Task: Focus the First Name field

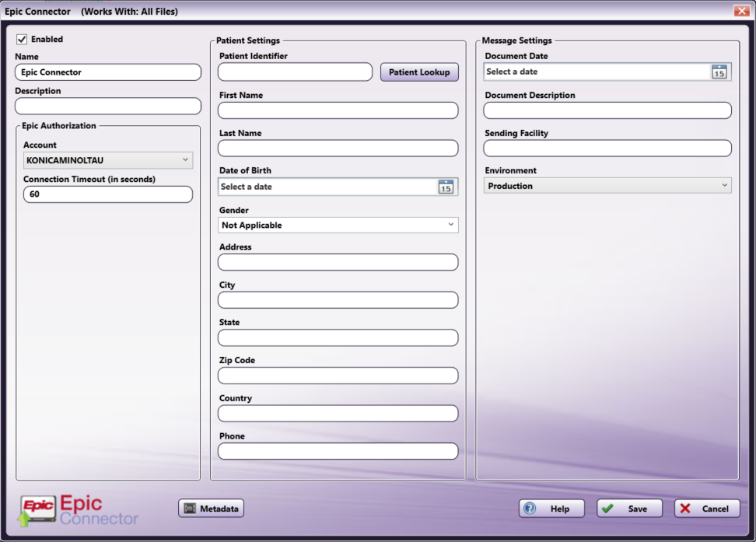Action: tap(338, 110)
